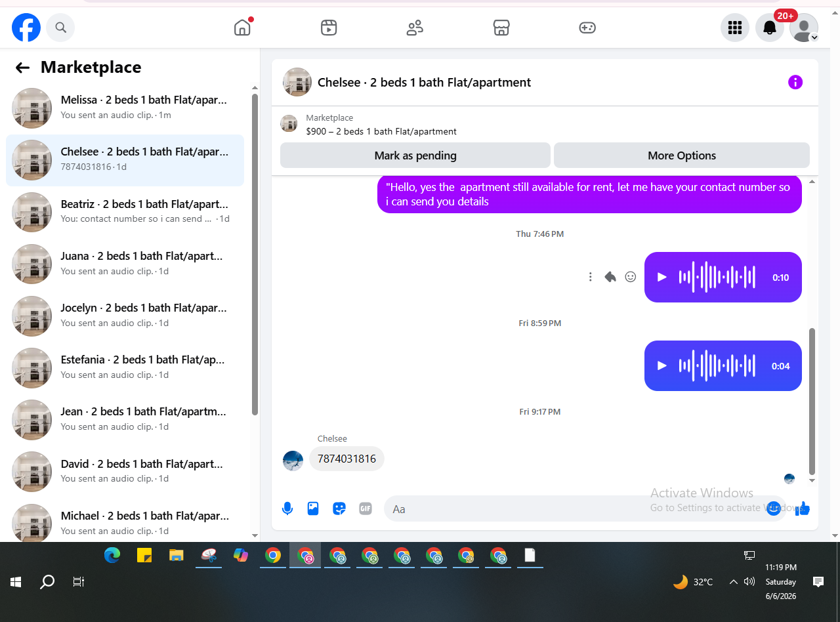Click Chelsee's avatar beside the phone number message
The height and width of the screenshot is (622, 840).
point(293,461)
